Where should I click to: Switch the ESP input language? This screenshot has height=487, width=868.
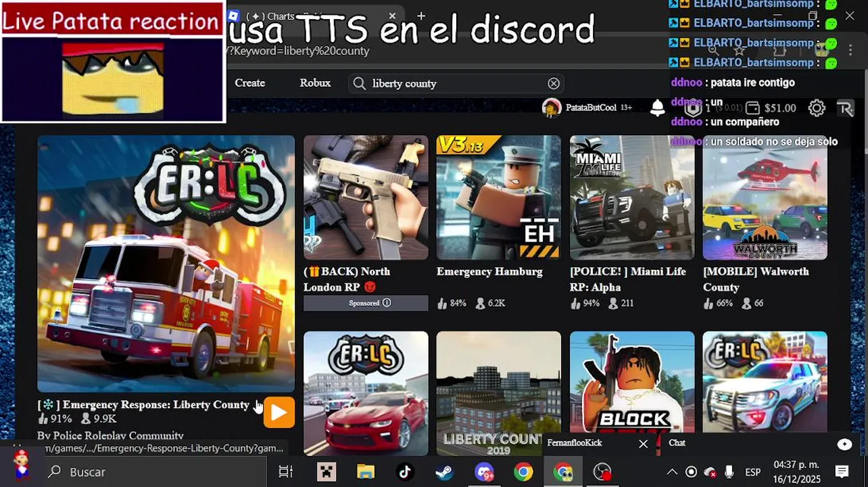tap(752, 471)
